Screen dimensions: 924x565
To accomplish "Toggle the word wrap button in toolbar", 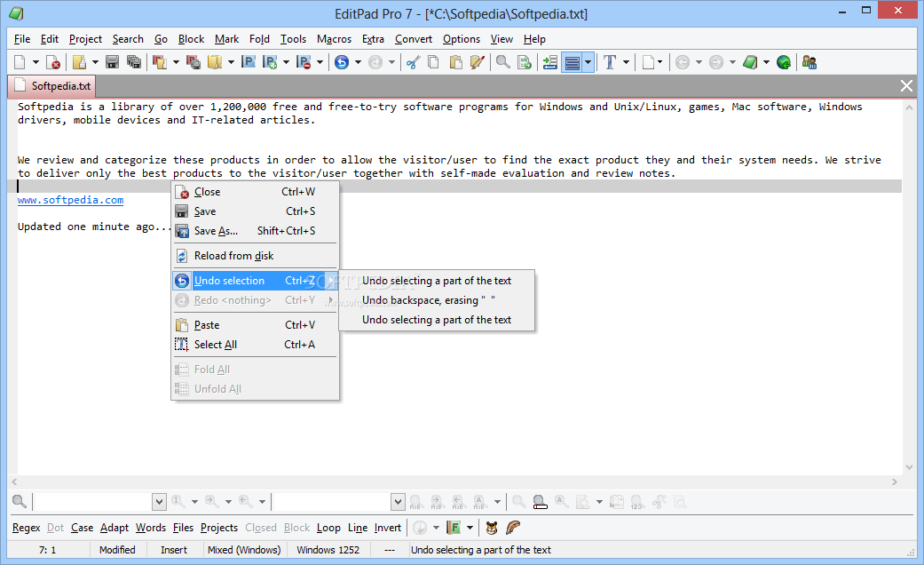I will [x=573, y=62].
